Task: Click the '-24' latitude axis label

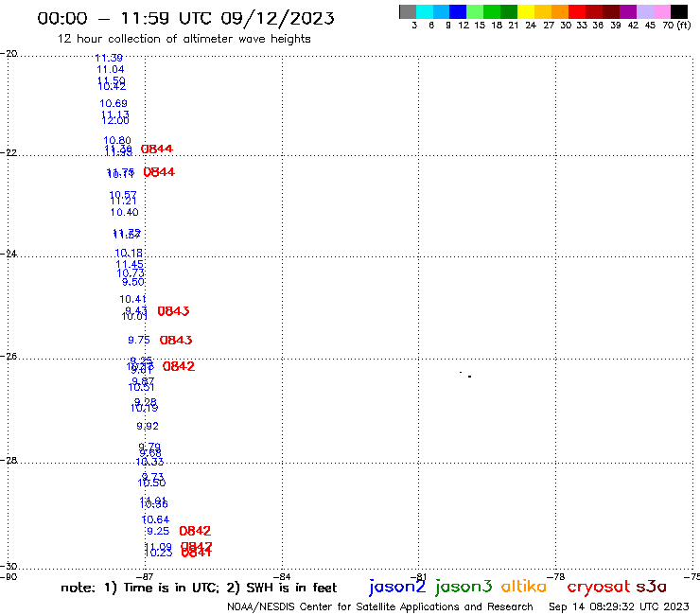Action: click(x=9, y=254)
